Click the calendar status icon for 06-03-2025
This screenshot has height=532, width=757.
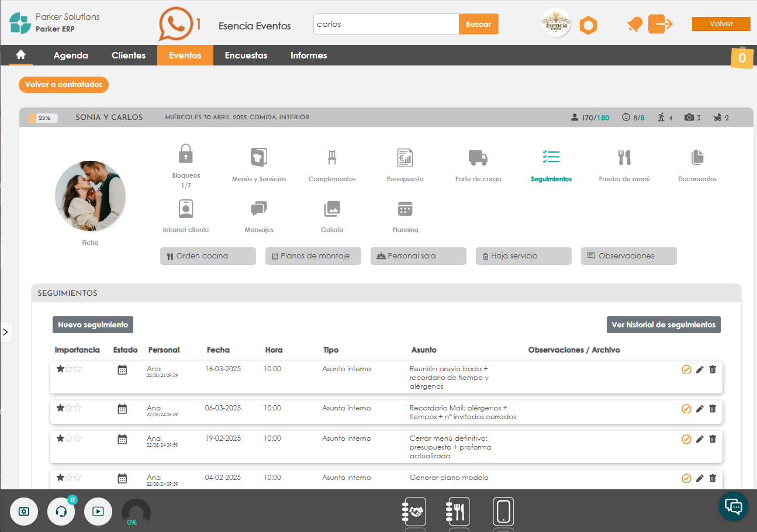122,409
